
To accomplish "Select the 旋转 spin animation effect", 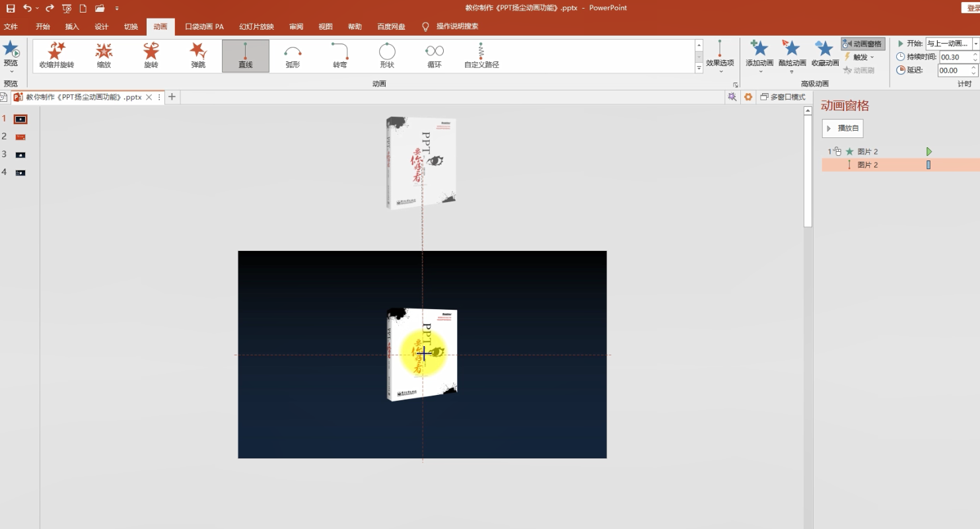I will pyautogui.click(x=151, y=55).
